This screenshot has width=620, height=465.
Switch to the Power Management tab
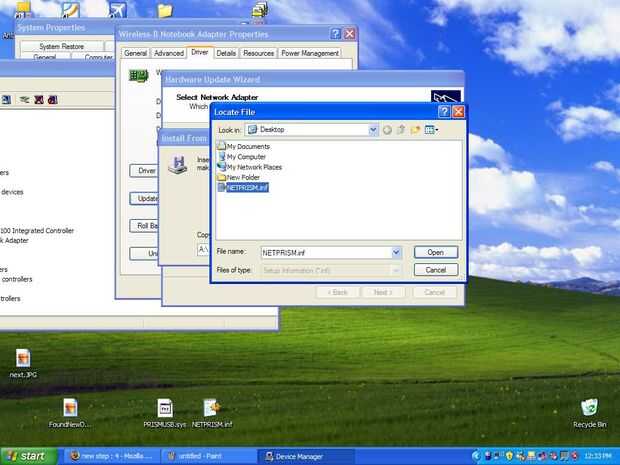(310, 53)
